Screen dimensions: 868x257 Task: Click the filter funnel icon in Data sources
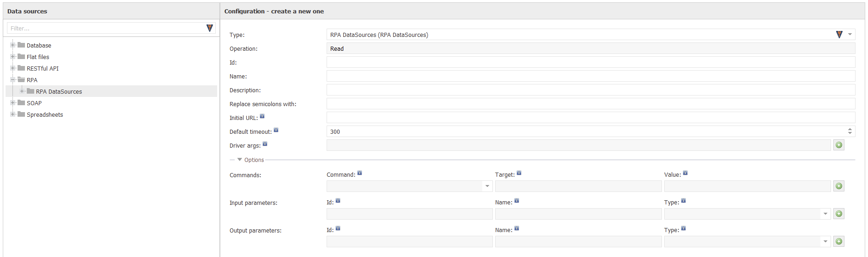point(209,28)
